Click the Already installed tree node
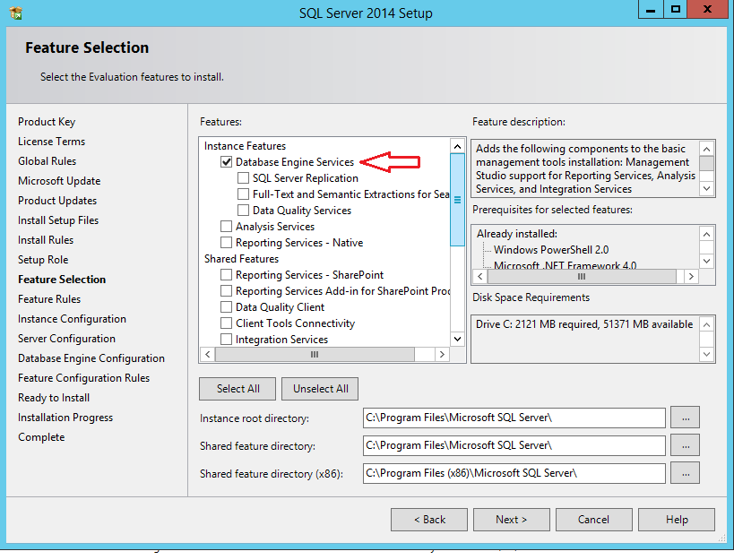The height and width of the screenshot is (560, 734). coord(517,234)
